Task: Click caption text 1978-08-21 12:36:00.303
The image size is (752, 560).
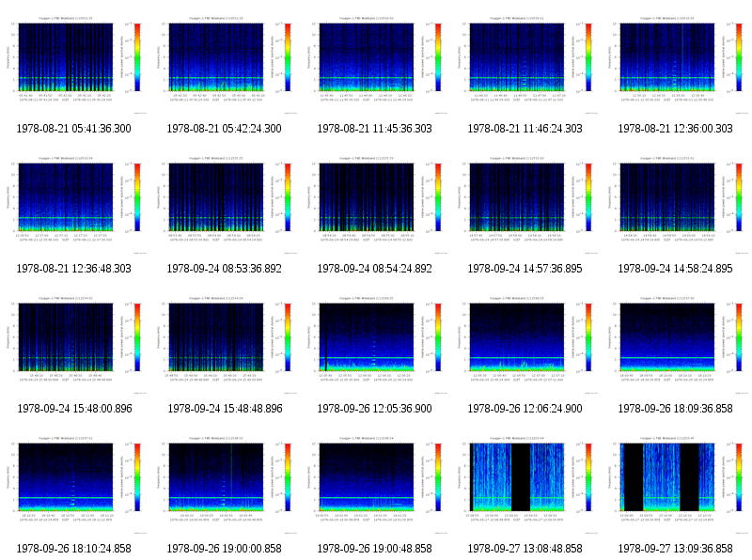Action: 675,129
